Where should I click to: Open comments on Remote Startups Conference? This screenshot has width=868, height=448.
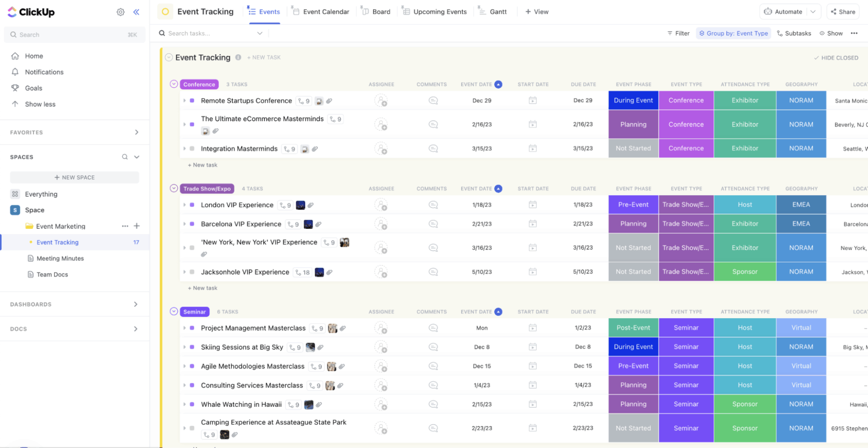[433, 100]
